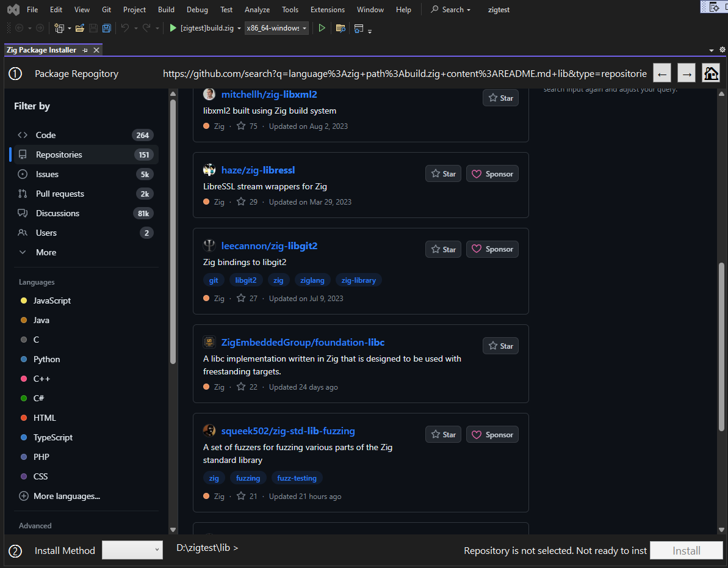Click Sponsor on haze/zig-libressl
The image size is (728, 568).
coord(492,173)
